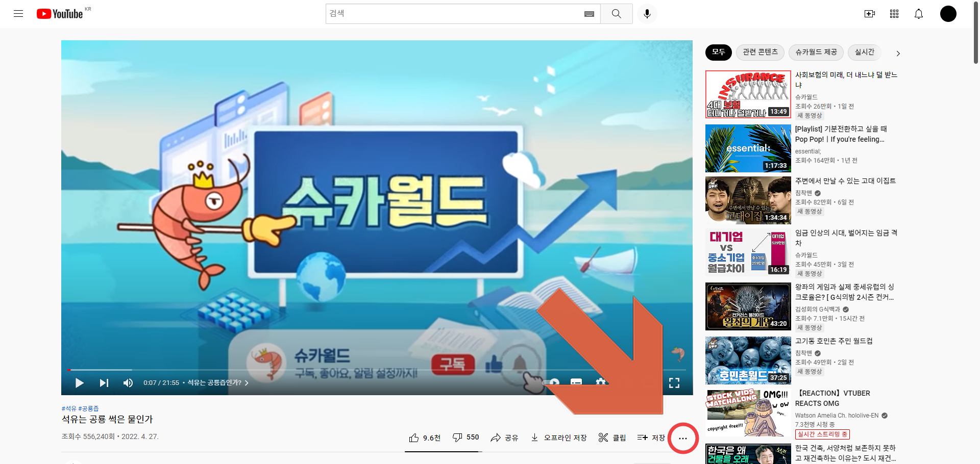Open video titled 임금 인상의 시대
Image resolution: width=980 pixels, height=464 pixels.
[x=846, y=238]
